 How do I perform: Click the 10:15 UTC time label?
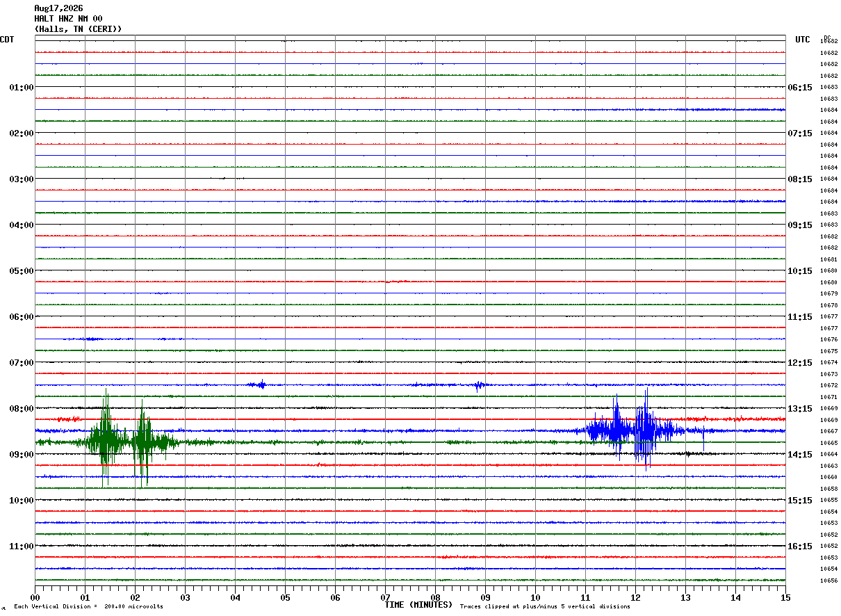(800, 271)
